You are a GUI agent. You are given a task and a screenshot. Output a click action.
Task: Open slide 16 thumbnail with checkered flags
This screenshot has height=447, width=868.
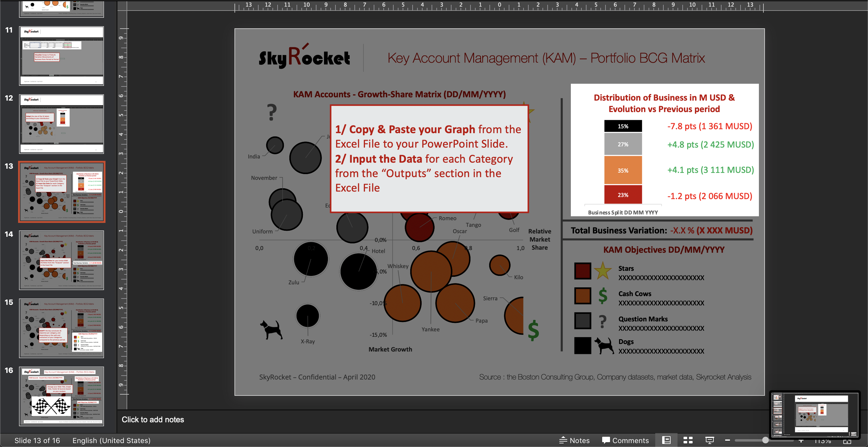(x=61, y=396)
